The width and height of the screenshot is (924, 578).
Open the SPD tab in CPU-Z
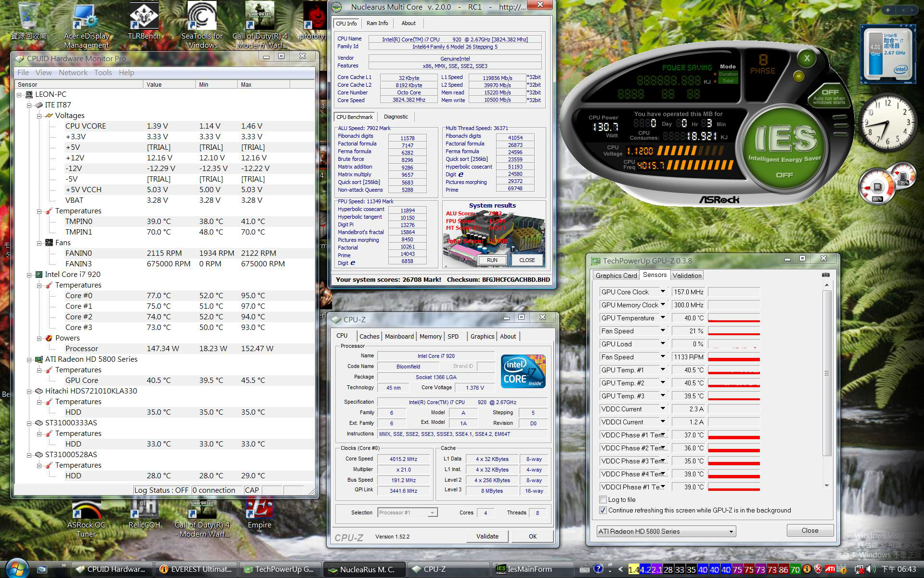(453, 336)
